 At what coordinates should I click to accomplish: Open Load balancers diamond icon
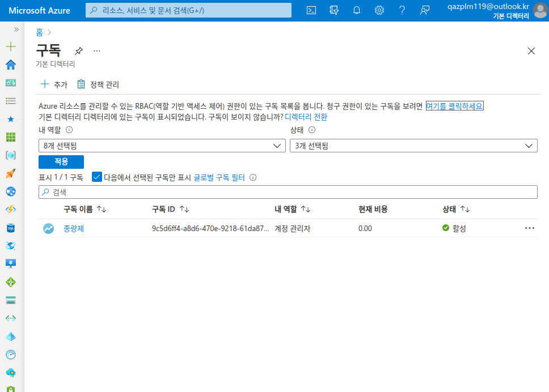click(11, 282)
